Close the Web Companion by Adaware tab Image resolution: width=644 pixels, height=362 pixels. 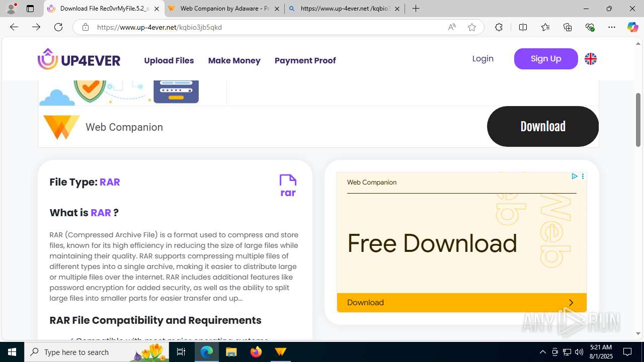[277, 9]
